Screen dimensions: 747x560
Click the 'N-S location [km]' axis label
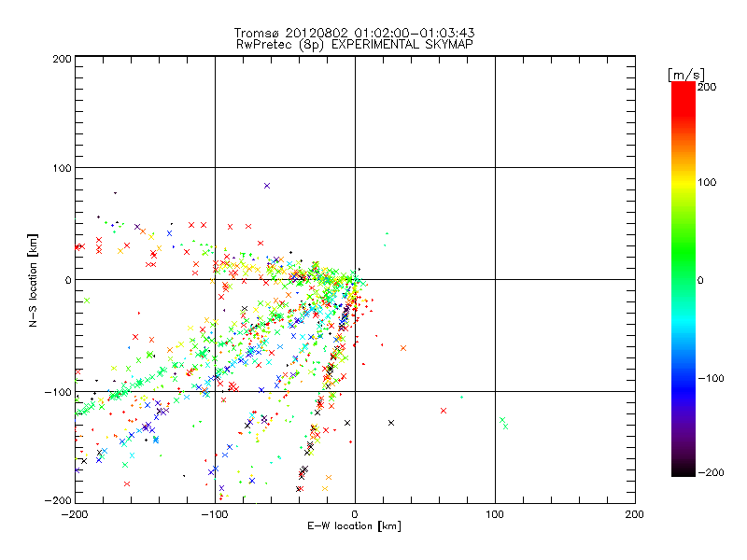point(33,280)
